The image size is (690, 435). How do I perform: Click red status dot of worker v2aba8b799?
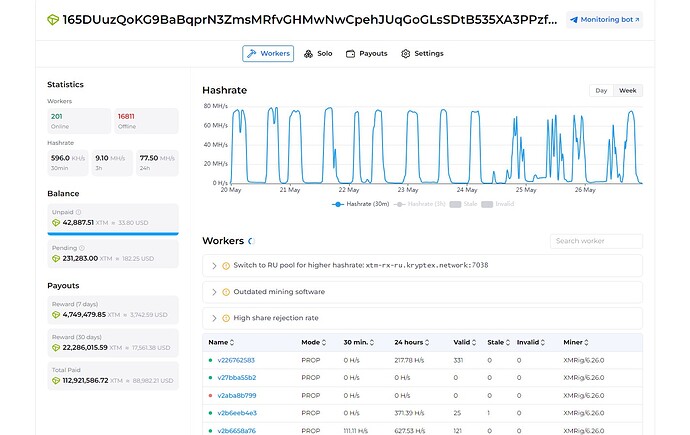[210, 395]
